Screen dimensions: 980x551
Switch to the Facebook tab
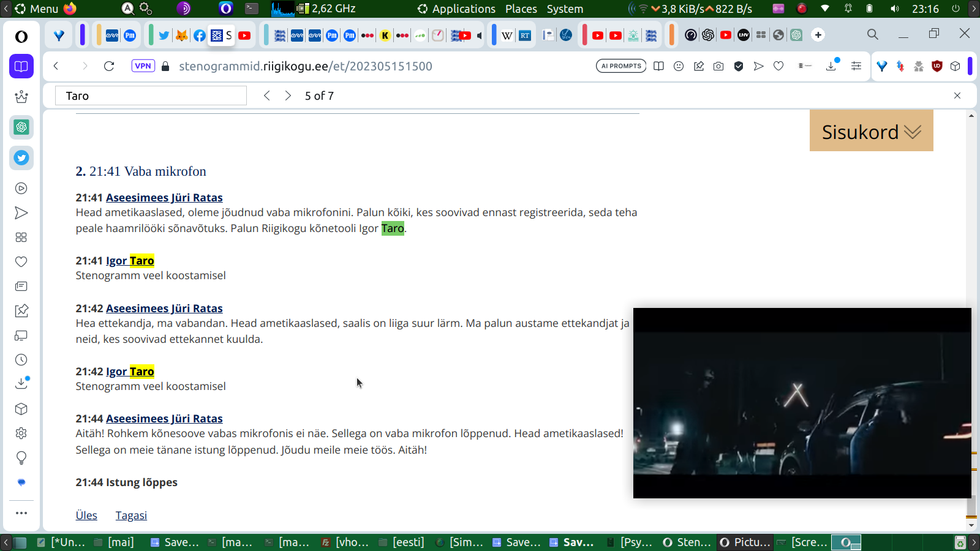200,36
